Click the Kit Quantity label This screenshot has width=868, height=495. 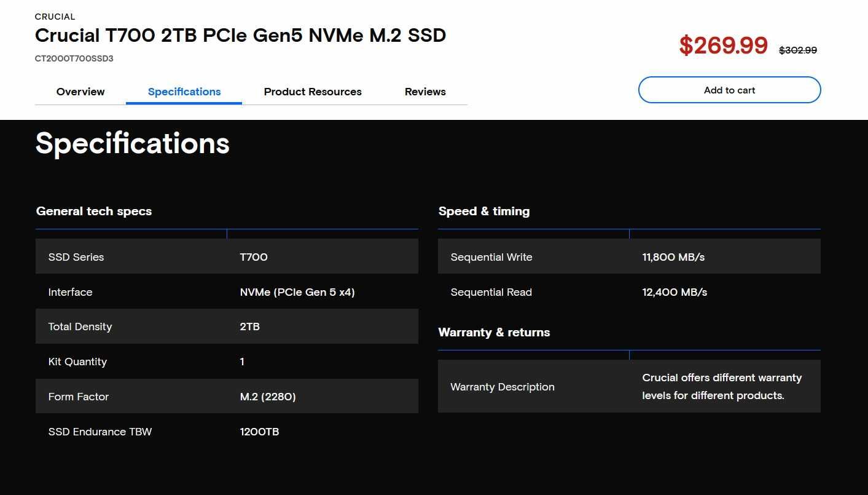[x=77, y=362]
